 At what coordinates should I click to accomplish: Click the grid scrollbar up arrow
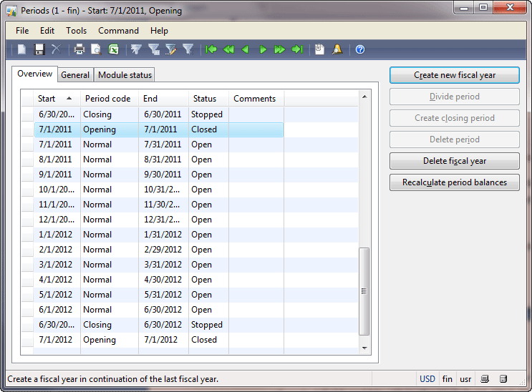click(x=364, y=97)
